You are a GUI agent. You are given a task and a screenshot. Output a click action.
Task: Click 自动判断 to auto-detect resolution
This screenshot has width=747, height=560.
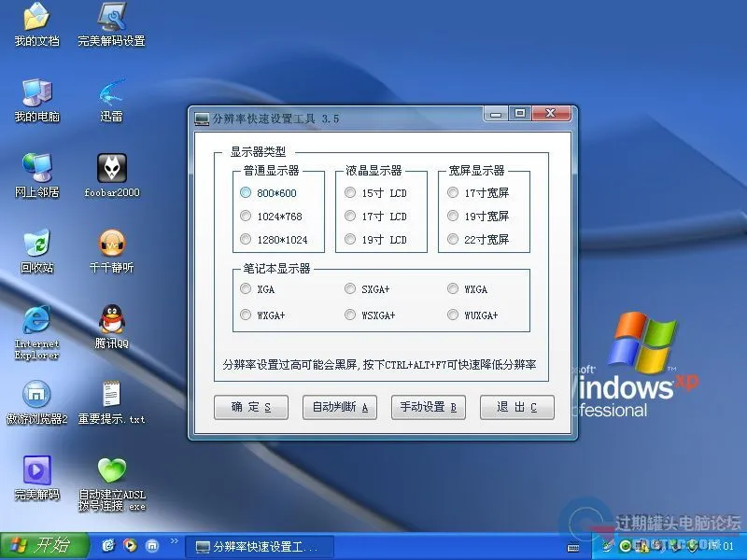point(339,407)
